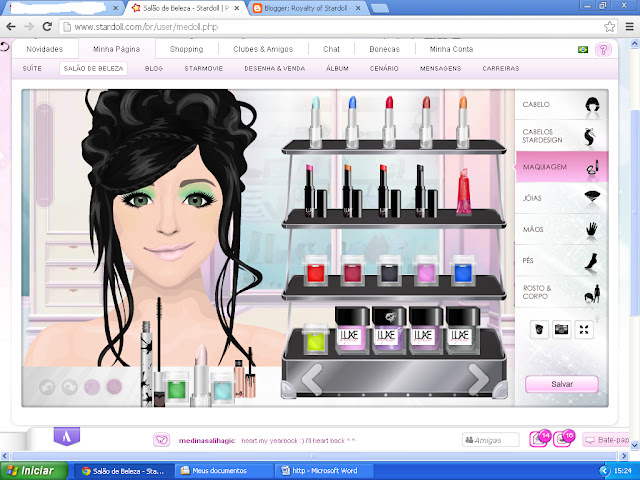Viewport: 640px width, 480px height.
Task: Open Carreiras subpage
Action: coord(501,68)
